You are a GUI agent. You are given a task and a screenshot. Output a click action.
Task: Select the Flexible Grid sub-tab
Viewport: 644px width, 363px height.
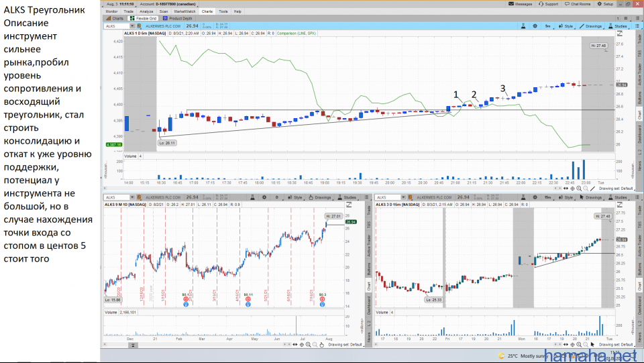click(x=142, y=18)
